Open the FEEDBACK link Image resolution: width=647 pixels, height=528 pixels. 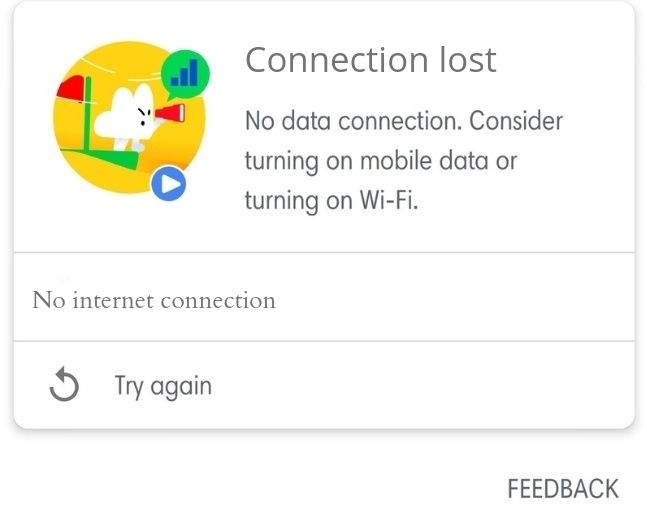[x=563, y=489]
